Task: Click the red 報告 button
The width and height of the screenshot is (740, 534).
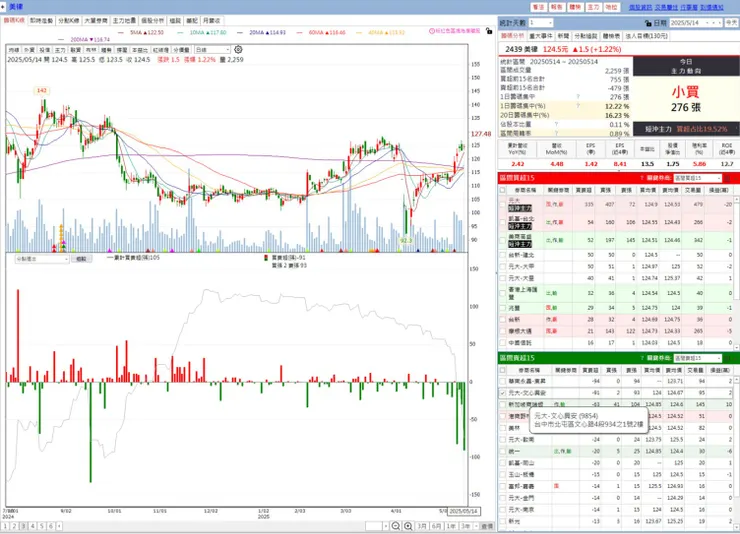Action: pyautogui.click(x=556, y=7)
